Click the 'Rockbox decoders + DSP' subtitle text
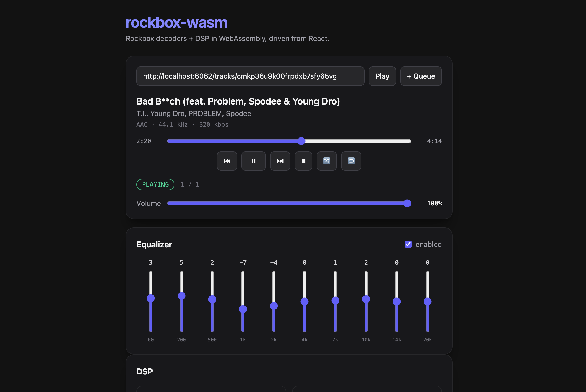Image resolution: width=586 pixels, height=392 pixels. (227, 38)
